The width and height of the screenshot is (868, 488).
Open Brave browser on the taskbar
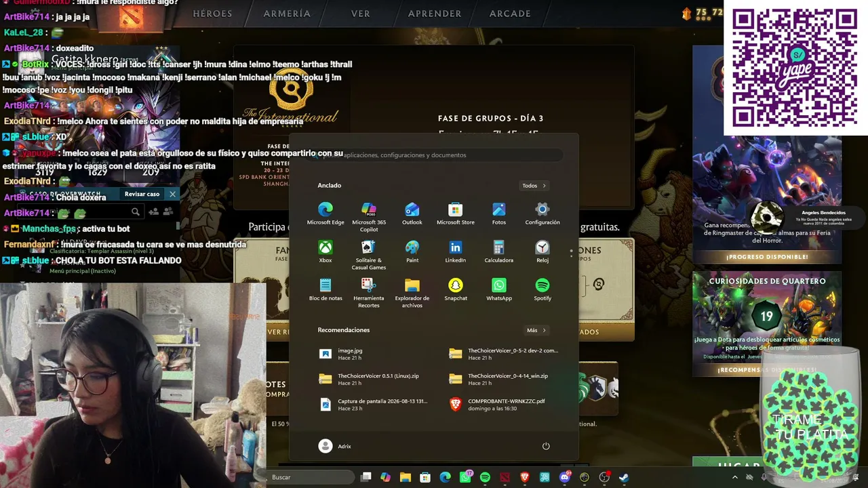[x=524, y=477]
